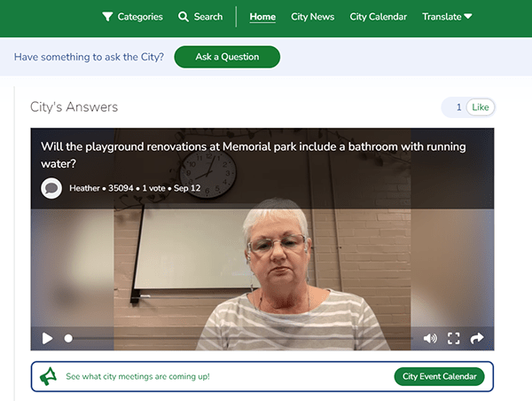The image size is (532, 401).
Task: Click the video progress slider knob
Action: (x=68, y=338)
